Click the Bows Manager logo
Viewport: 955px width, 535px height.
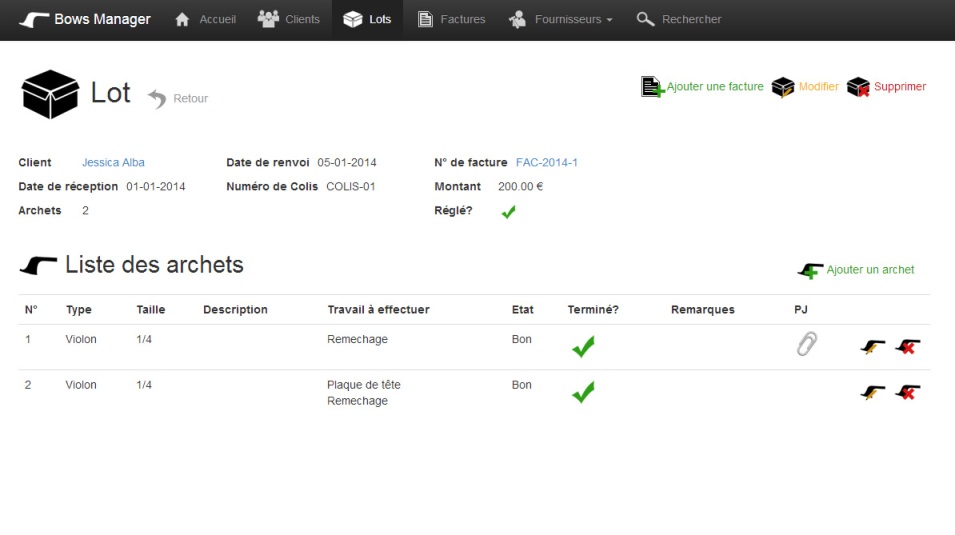pos(85,19)
